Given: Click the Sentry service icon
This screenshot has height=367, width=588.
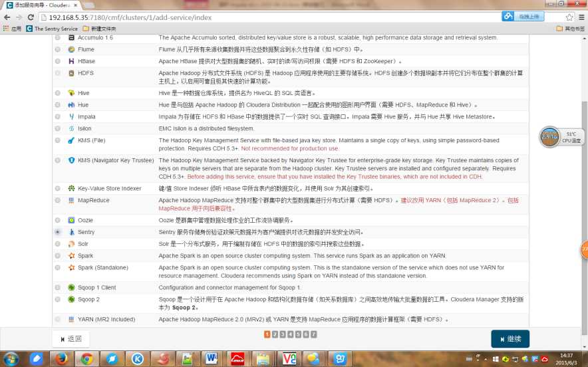Looking at the screenshot, I should coord(71,232).
